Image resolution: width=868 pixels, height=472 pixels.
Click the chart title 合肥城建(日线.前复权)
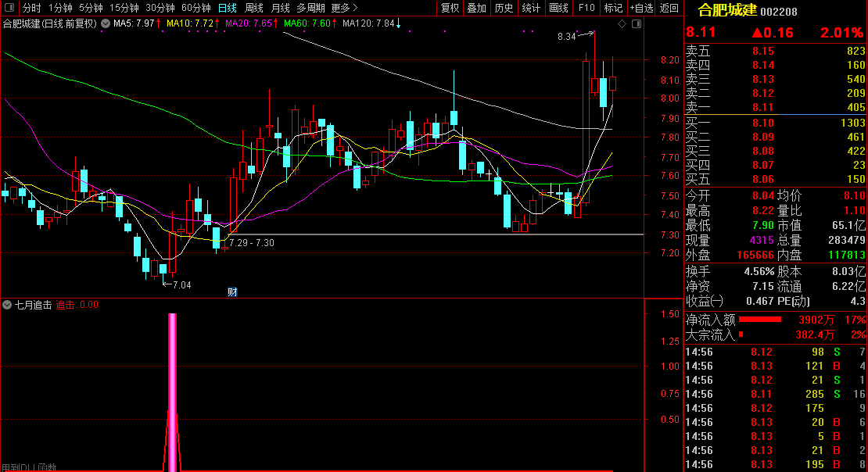50,23
